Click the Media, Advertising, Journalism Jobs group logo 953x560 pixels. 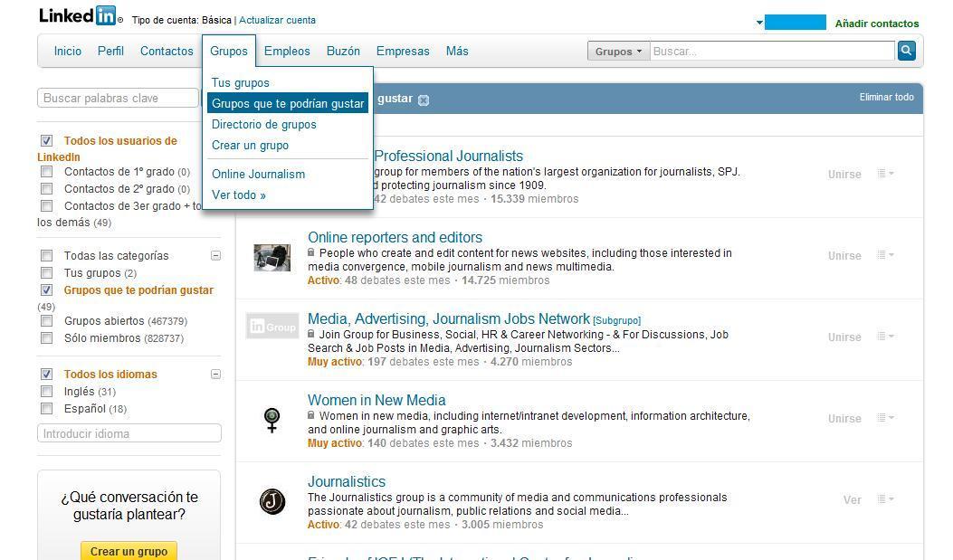click(x=272, y=327)
